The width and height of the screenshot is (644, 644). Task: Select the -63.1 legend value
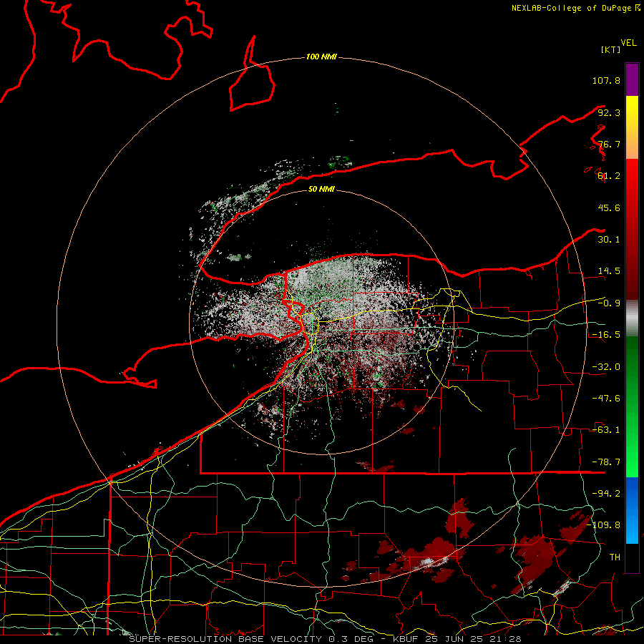click(606, 430)
